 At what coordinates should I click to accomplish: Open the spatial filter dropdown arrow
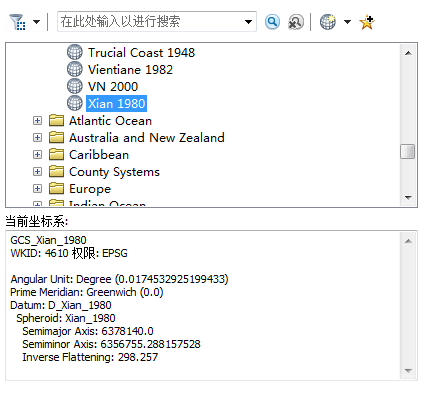36,22
